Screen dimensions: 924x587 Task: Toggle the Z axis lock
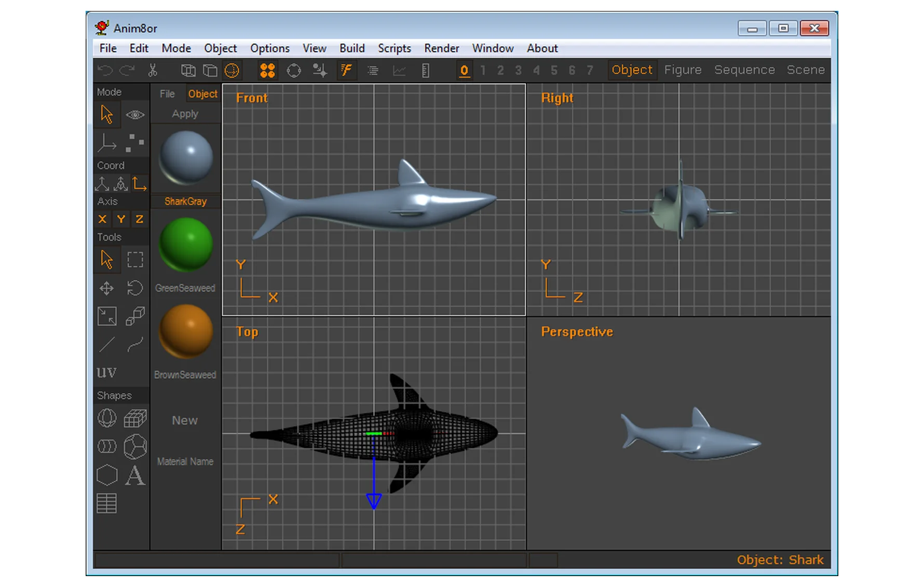coord(139,219)
